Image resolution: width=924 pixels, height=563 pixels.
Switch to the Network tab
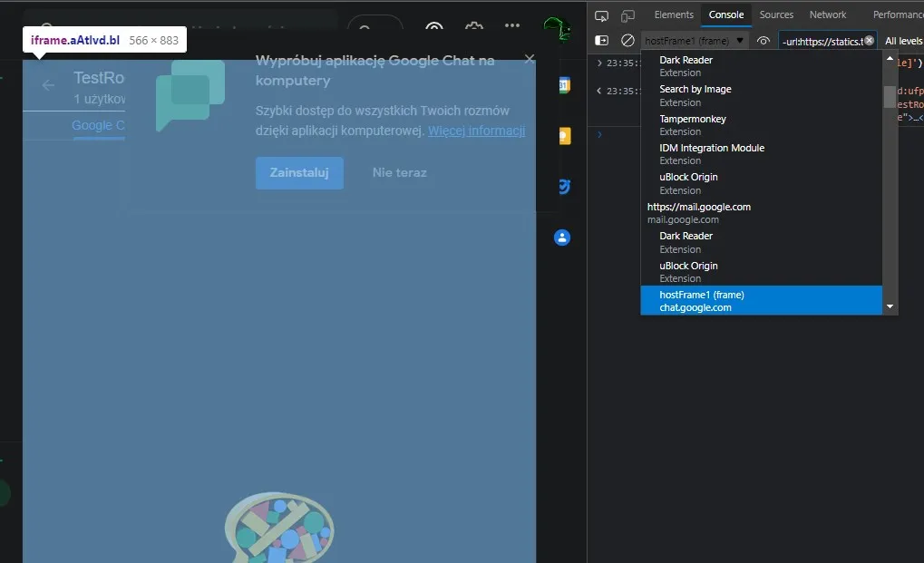(x=827, y=15)
